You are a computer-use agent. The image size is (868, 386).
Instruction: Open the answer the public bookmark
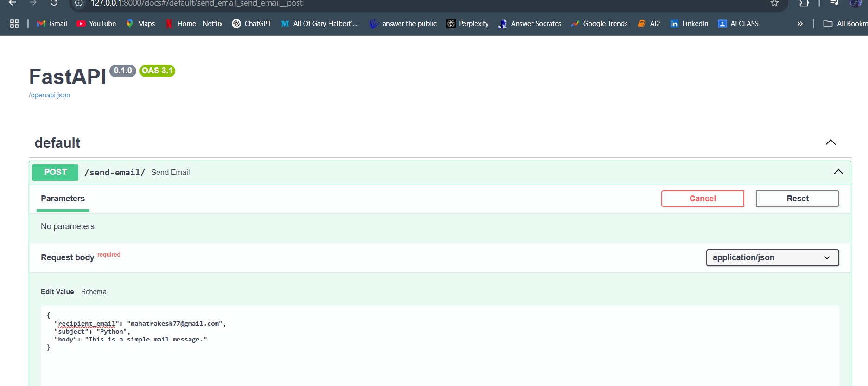tap(403, 24)
